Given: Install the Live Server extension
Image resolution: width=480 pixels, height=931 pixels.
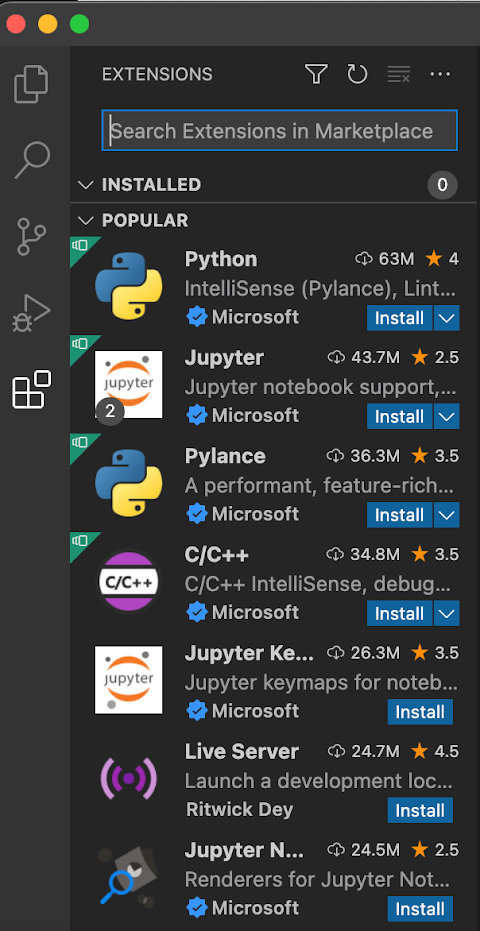Looking at the screenshot, I should click(420, 810).
